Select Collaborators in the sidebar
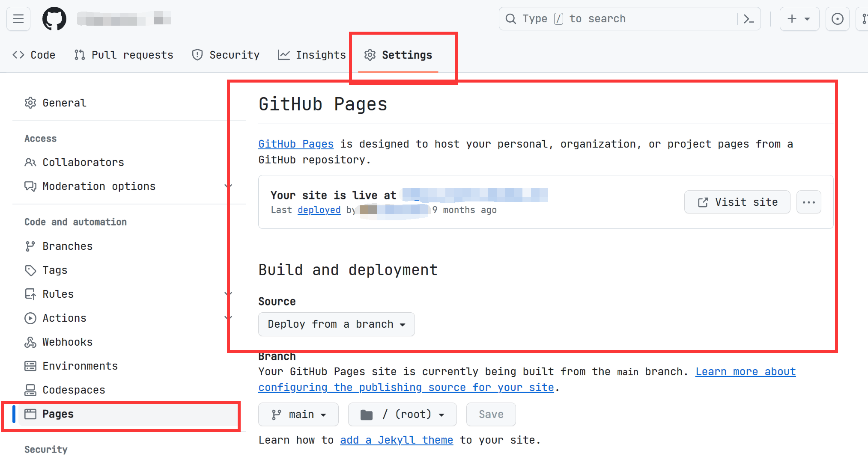This screenshot has width=868, height=465. tap(83, 163)
